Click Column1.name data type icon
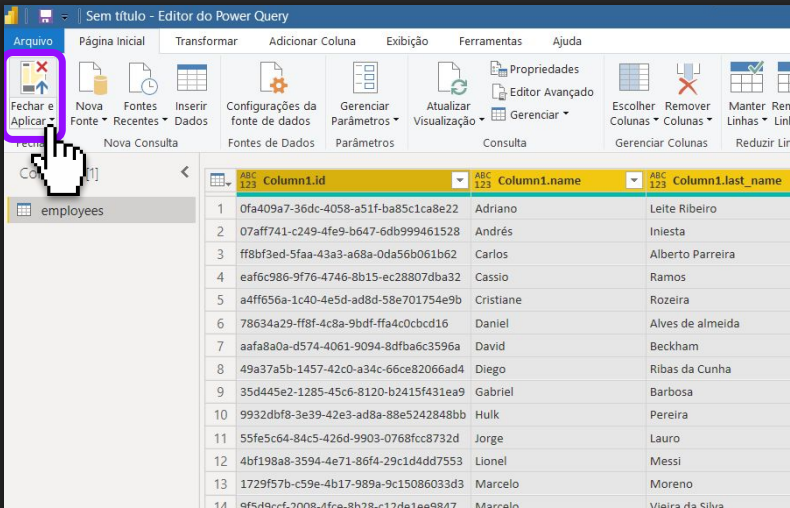 (x=483, y=180)
